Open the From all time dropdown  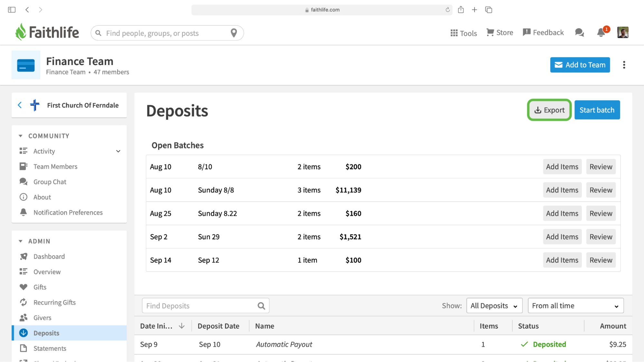click(x=576, y=306)
